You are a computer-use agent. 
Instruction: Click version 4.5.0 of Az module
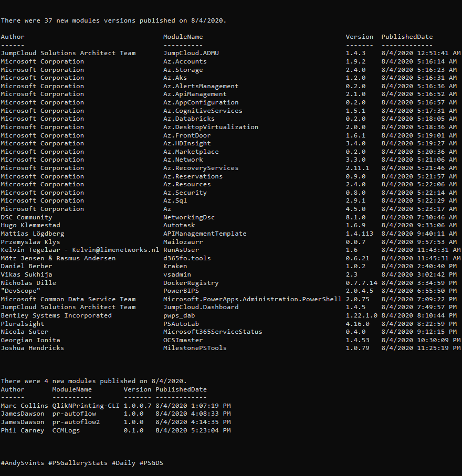355,209
